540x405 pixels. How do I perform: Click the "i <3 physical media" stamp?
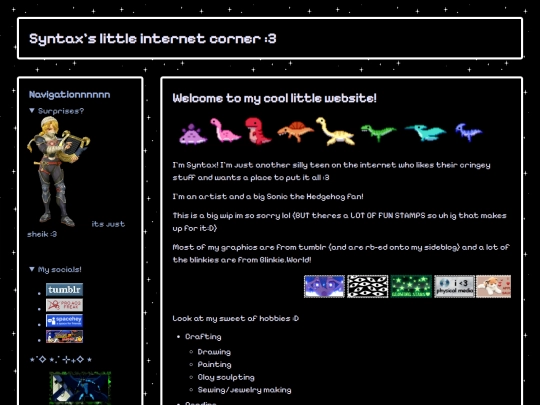click(454, 286)
